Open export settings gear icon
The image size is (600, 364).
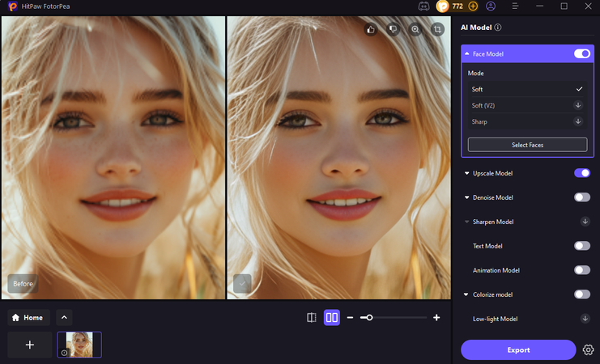click(588, 350)
